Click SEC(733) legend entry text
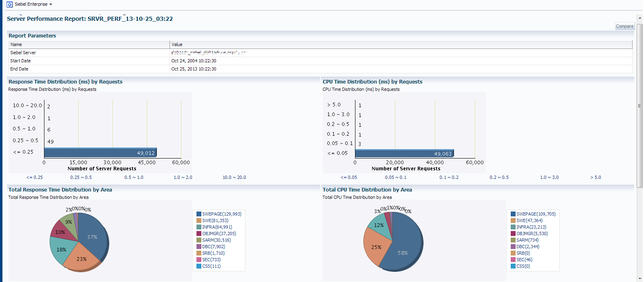Image resolution: width=644 pixels, height=282 pixels. click(x=211, y=260)
